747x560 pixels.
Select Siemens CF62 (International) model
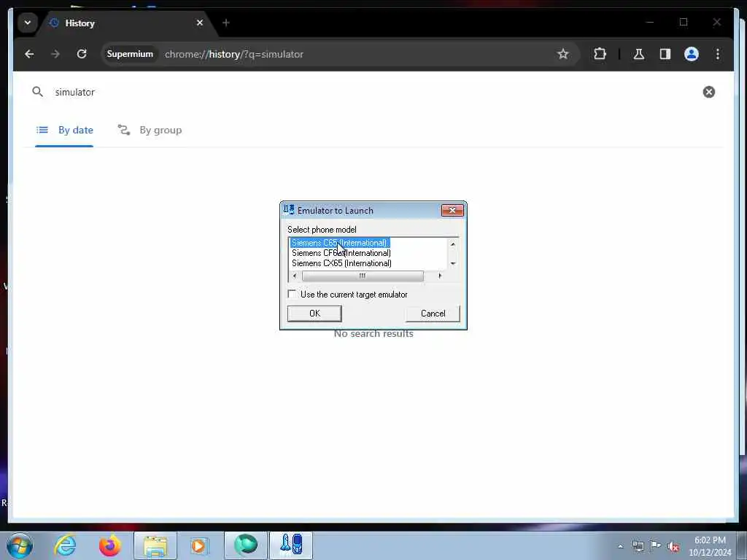coord(341,253)
